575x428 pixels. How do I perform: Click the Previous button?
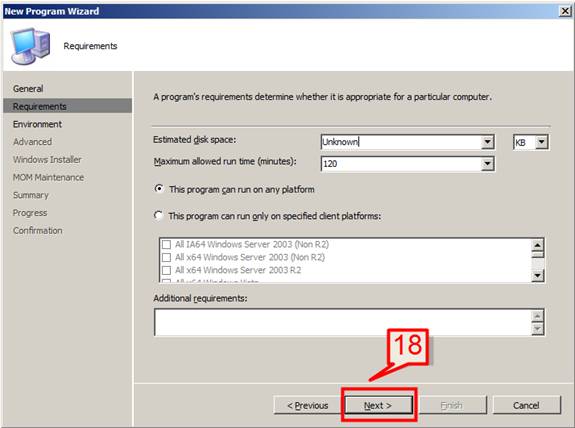(x=307, y=405)
